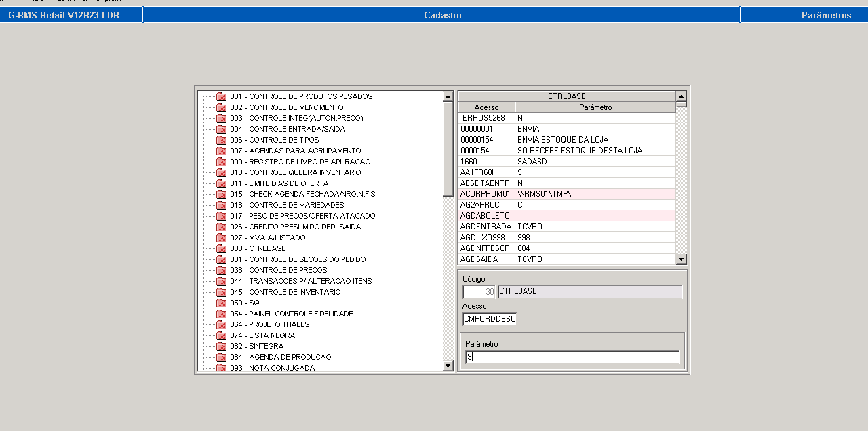This screenshot has height=431, width=868.
Task: Select folder icon for 017 - PESQ DE PRECOS/OFERTA ATACADO
Action: [221, 216]
